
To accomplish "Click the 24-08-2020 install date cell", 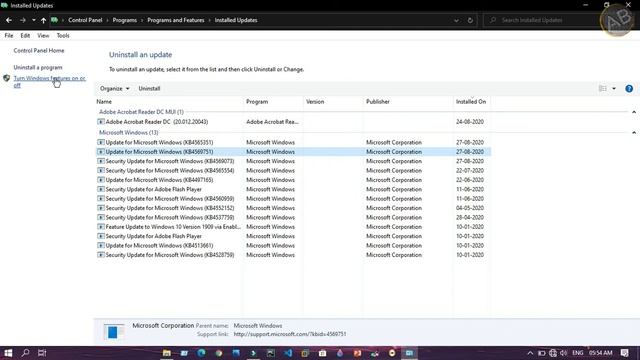I will 470,122.
